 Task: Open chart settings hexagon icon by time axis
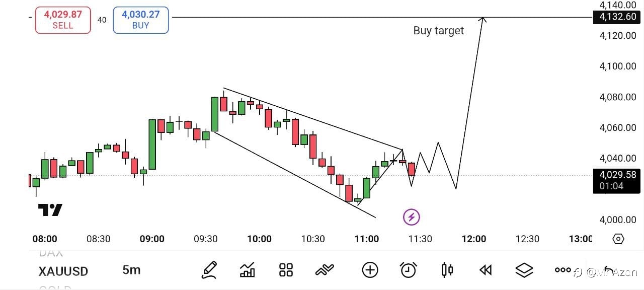tap(618, 239)
